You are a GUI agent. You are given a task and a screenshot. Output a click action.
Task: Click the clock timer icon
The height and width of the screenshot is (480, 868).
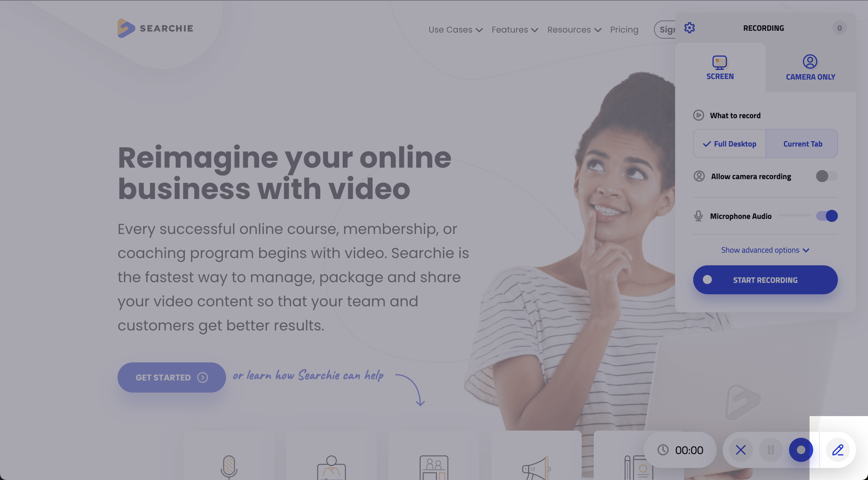663,450
